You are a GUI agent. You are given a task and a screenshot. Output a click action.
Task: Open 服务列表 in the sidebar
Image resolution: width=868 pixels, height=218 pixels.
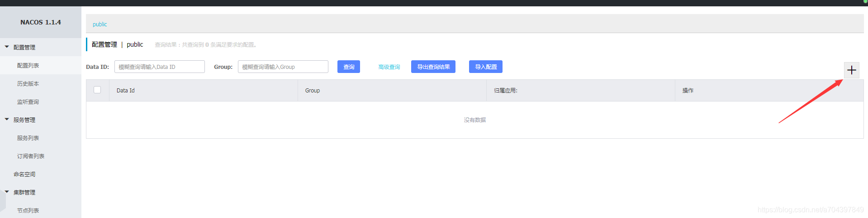(x=28, y=138)
